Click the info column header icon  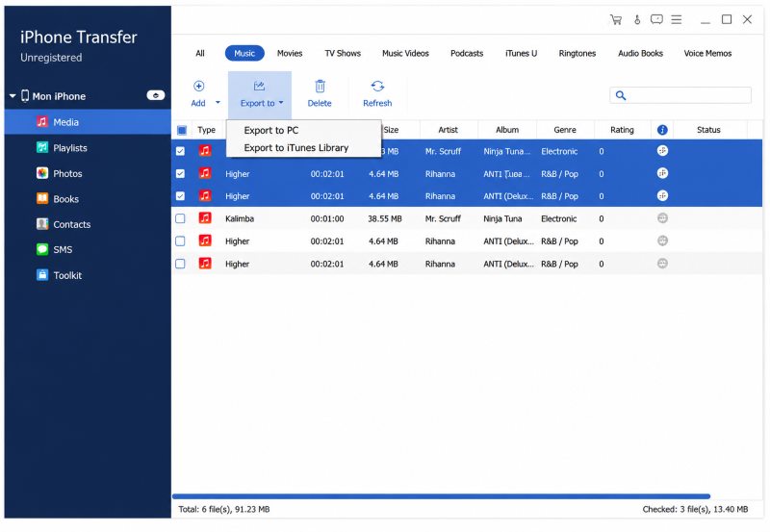click(x=662, y=130)
